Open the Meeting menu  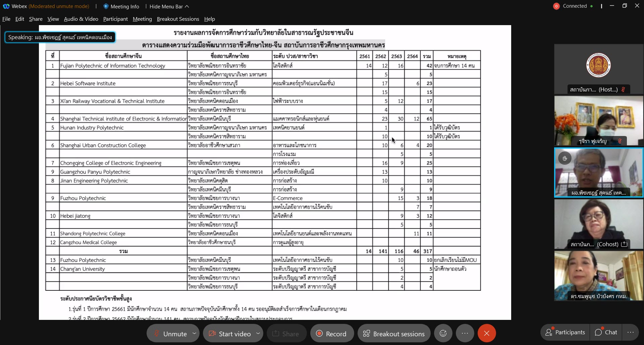pyautogui.click(x=142, y=19)
